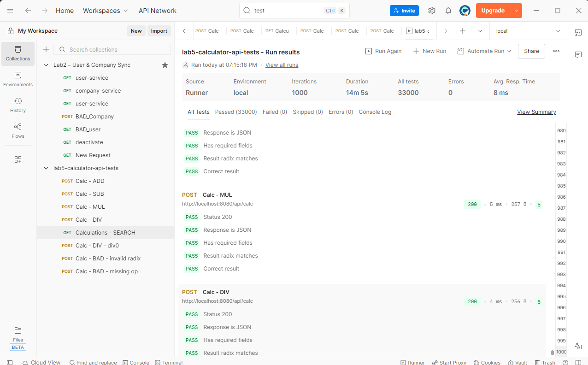Viewport: 588px width, 365px height.
Task: Switch to the Failed (0) tab
Action: [275, 112]
